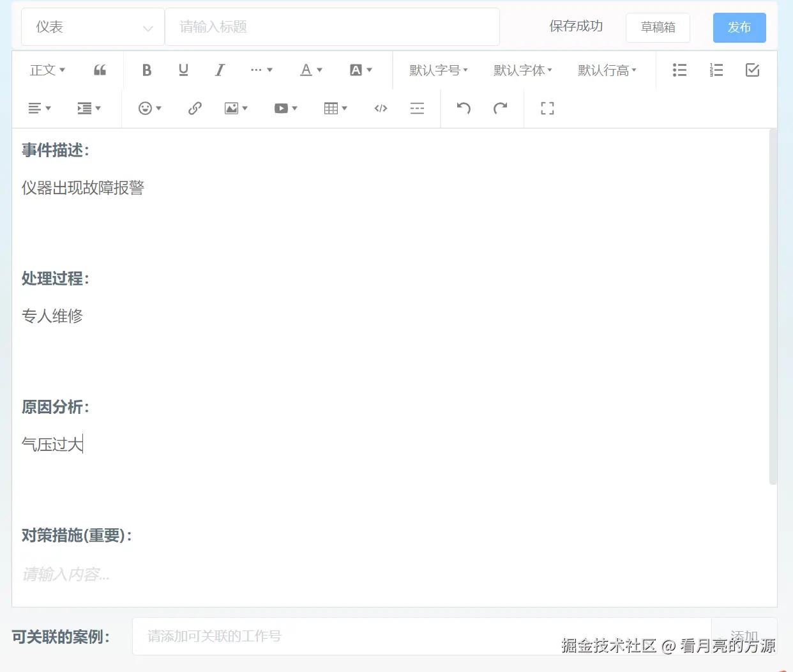Insert a code block

pyautogui.click(x=381, y=109)
